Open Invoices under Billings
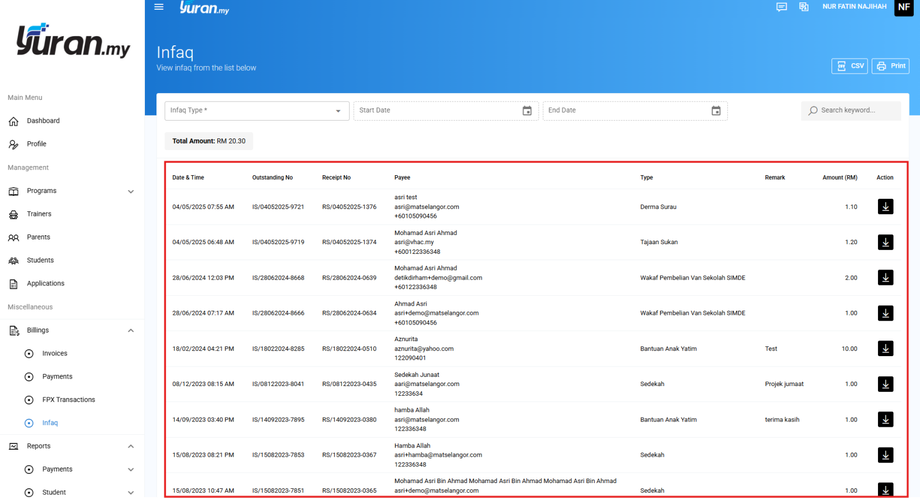 pos(55,353)
